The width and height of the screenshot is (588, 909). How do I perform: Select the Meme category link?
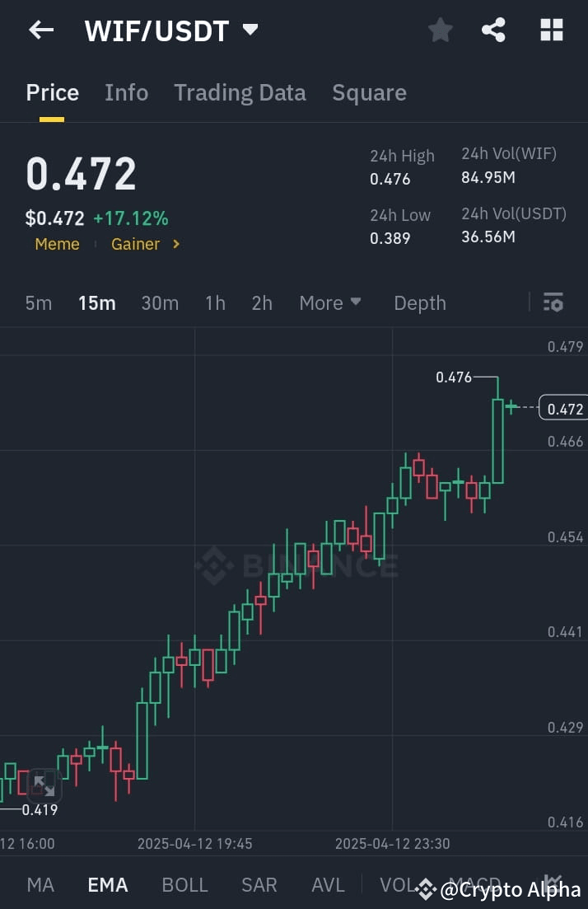click(x=57, y=244)
